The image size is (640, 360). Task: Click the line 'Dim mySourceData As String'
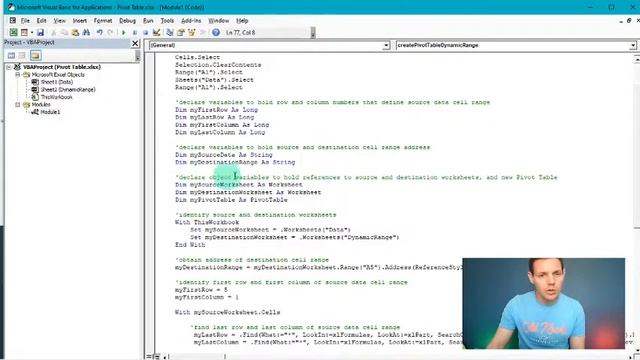point(224,155)
